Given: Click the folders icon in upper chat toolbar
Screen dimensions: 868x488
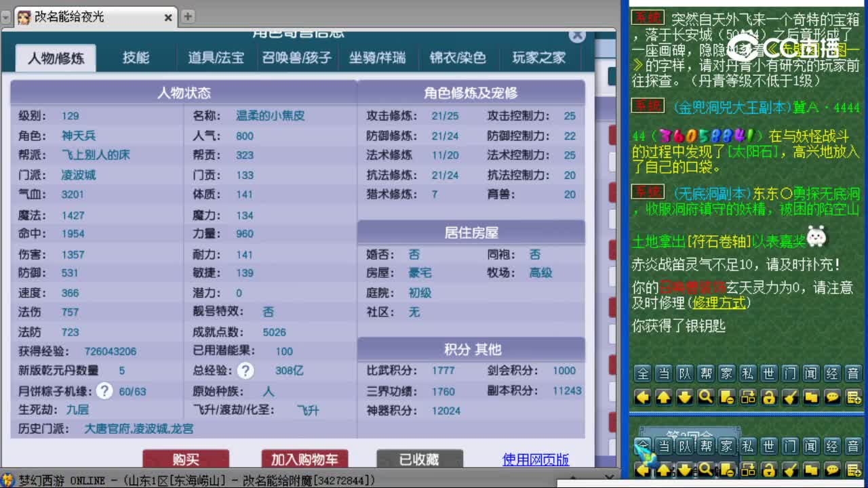Looking at the screenshot, I should click(811, 396).
